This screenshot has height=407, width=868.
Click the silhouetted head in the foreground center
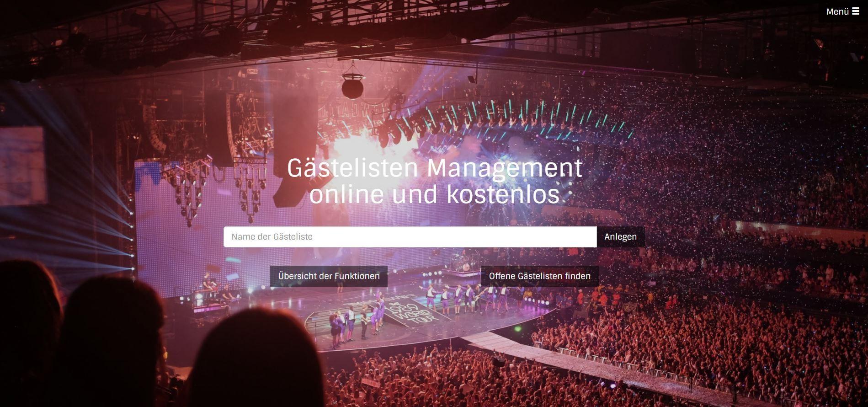click(256, 361)
